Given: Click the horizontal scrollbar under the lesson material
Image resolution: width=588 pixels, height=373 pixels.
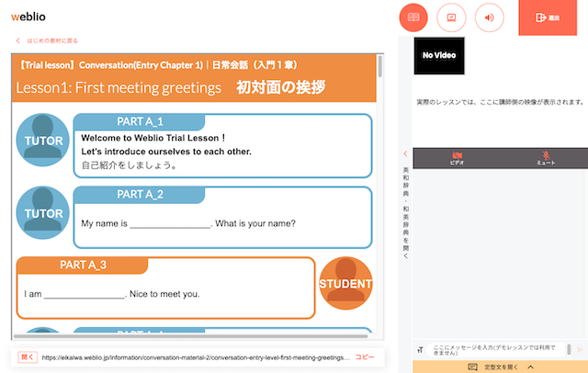Looking at the screenshot, I should pos(190,336).
